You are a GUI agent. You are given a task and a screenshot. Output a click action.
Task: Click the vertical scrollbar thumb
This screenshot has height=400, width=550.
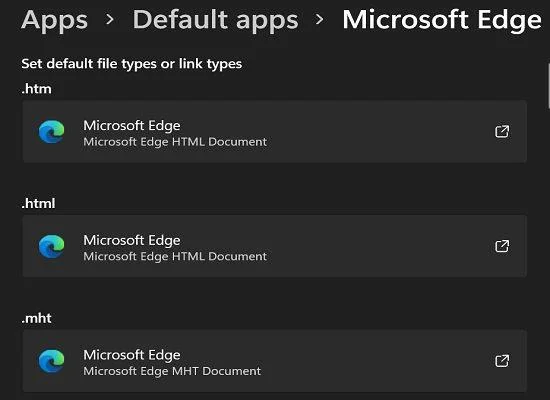[548, 86]
